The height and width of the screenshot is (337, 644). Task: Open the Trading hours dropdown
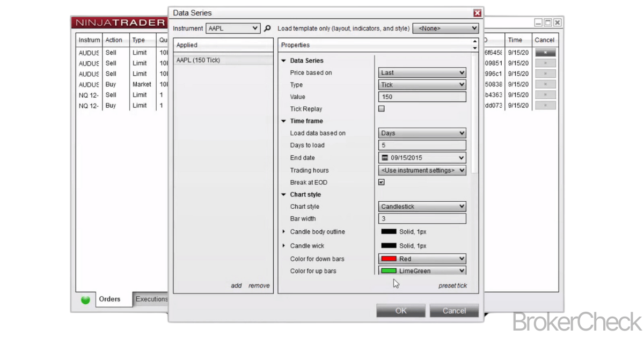(422, 170)
